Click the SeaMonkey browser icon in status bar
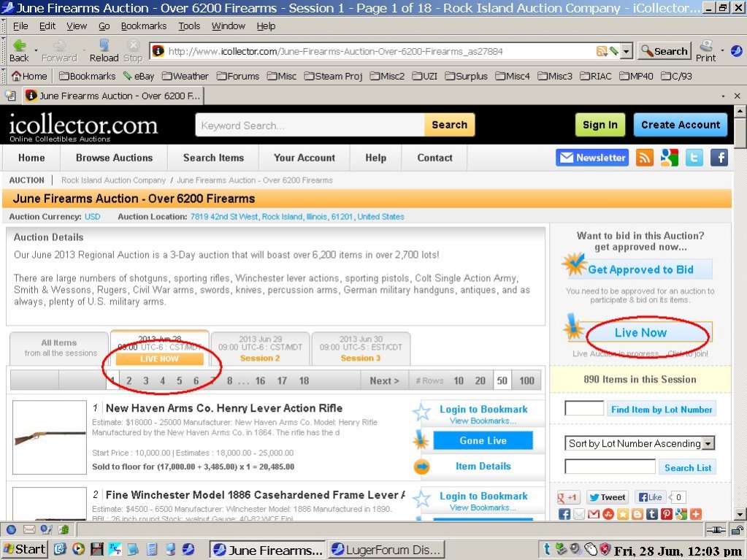 tap(12, 529)
